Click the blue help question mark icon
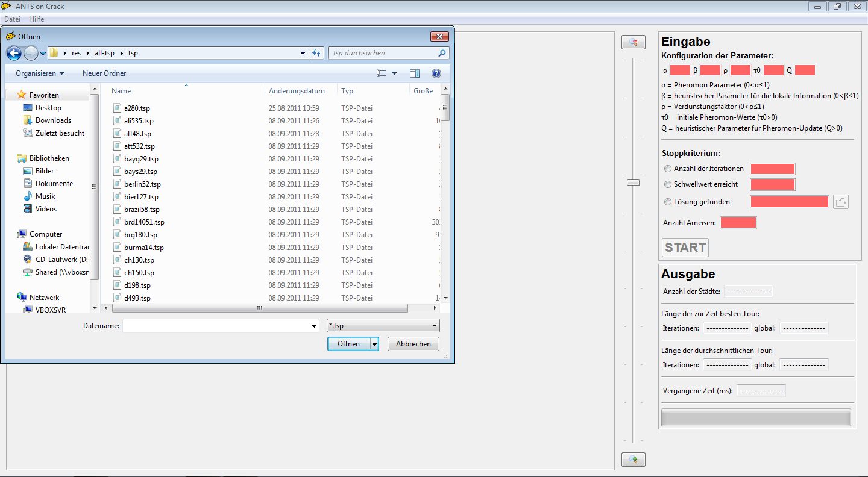Image resolution: width=868 pixels, height=477 pixels. (x=436, y=73)
